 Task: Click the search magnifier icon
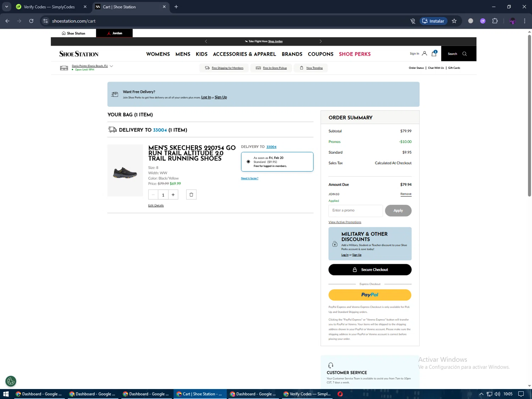pos(465,54)
